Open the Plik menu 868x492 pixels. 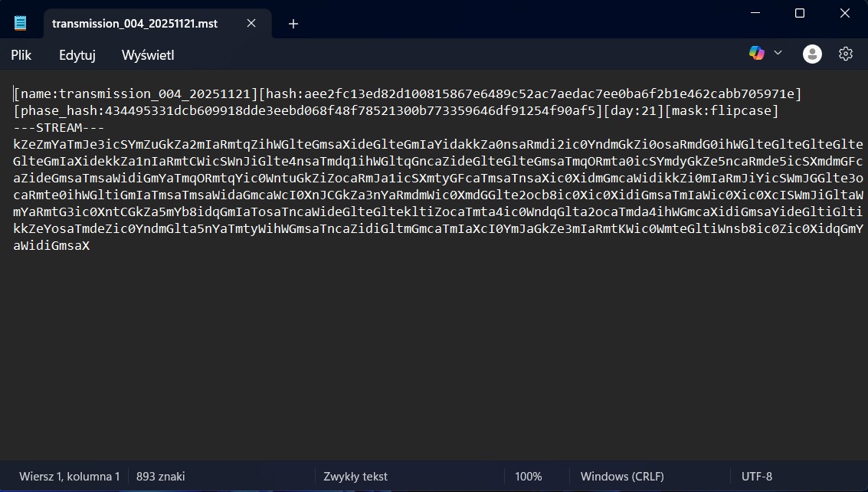[x=21, y=55]
